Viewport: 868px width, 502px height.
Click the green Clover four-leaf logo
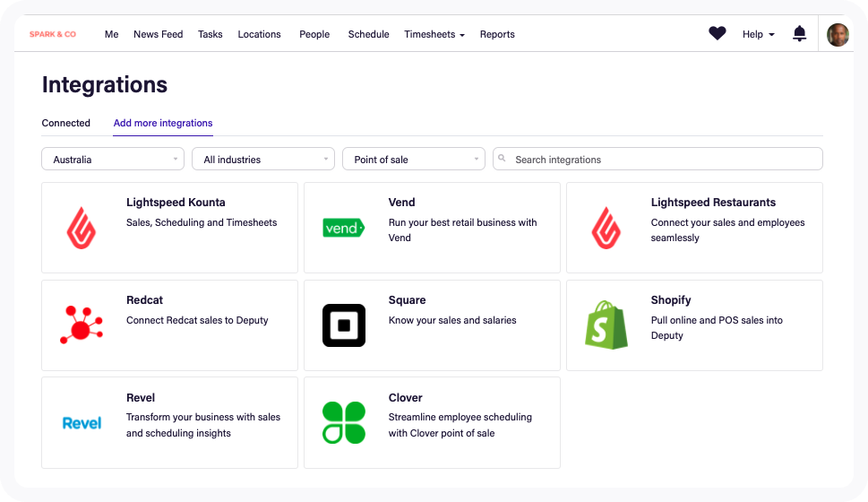(x=344, y=422)
